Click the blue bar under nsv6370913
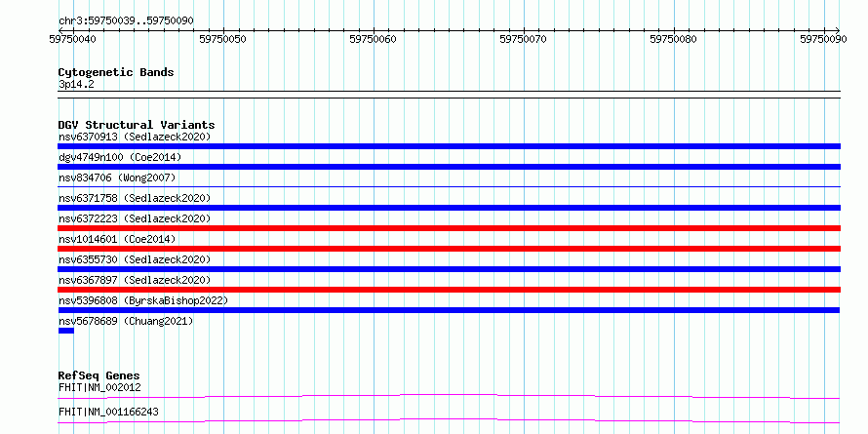868x434 pixels. [449, 146]
